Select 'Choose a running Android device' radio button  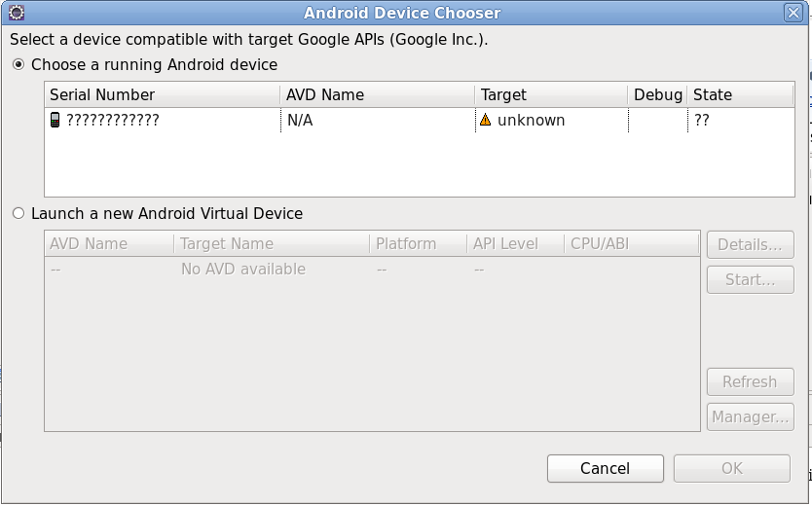tap(18, 64)
